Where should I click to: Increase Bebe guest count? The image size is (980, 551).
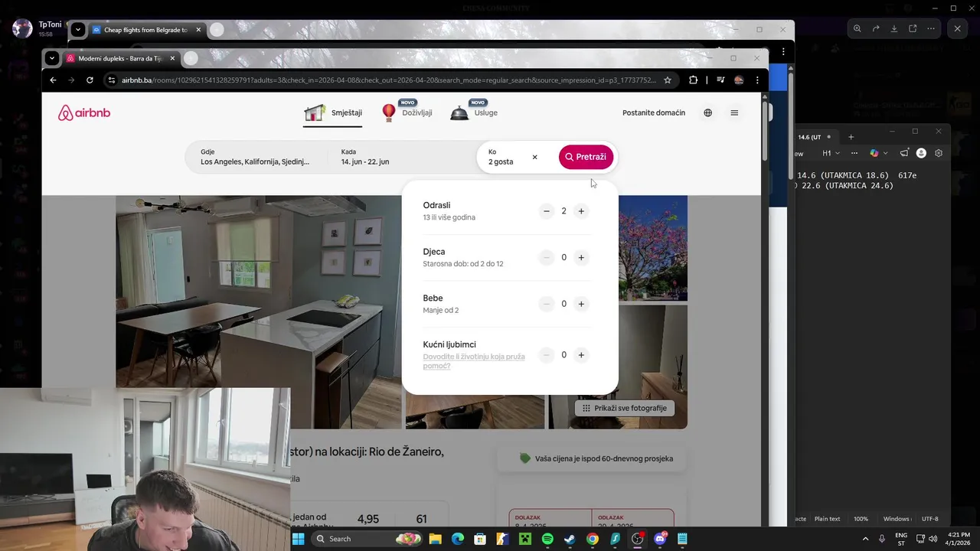pyautogui.click(x=581, y=305)
